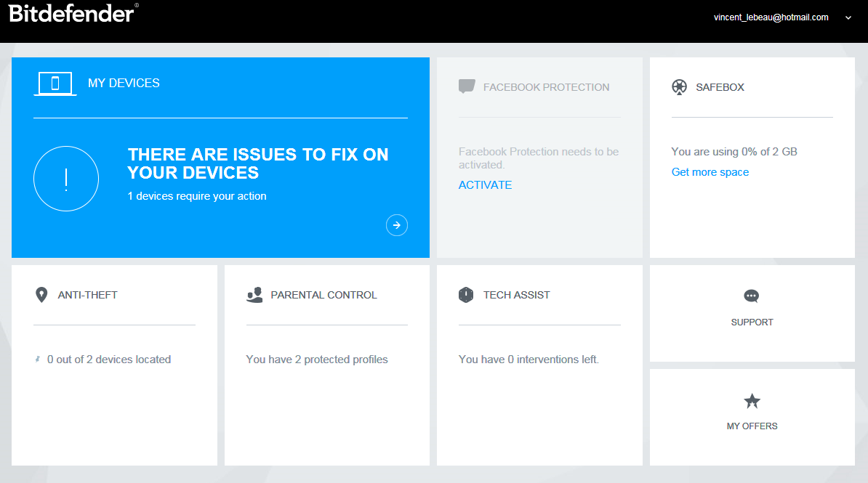Activate Facebook Protection via ACTIVATE link
This screenshot has height=483, width=868.
485,184
